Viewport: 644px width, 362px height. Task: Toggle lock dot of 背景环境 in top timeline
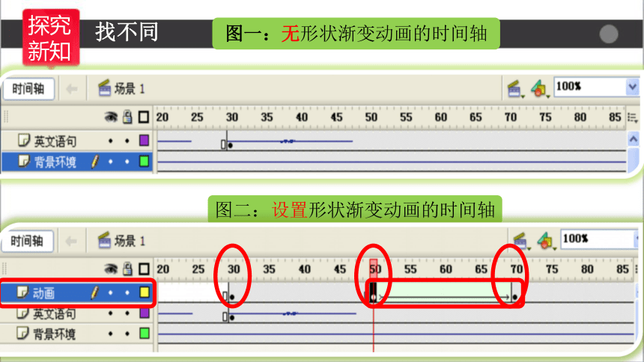click(127, 162)
